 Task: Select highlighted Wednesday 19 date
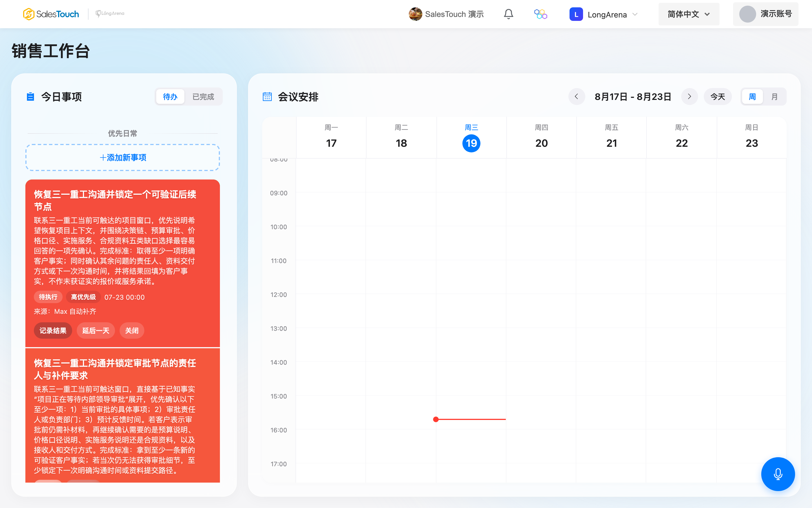[x=471, y=143]
